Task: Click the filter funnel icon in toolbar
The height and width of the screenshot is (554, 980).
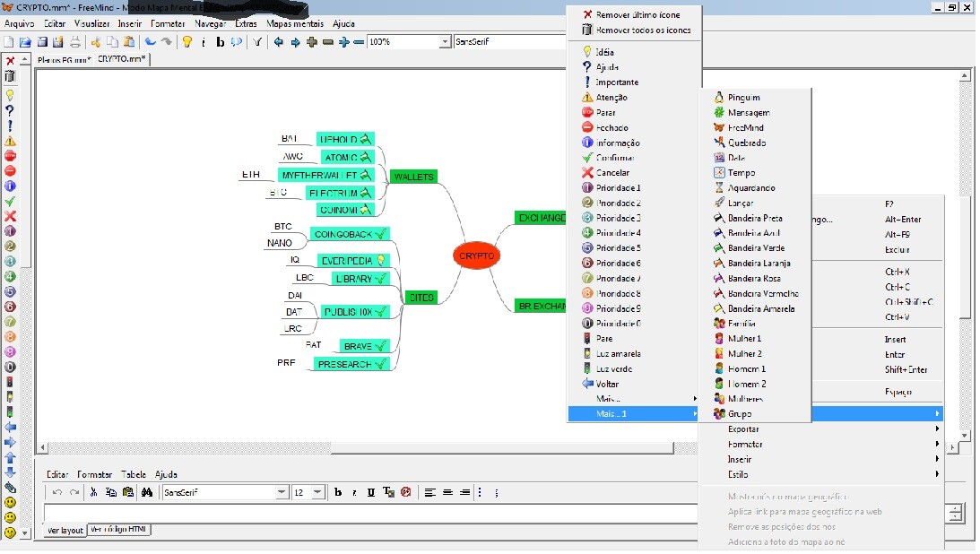Action: [x=257, y=42]
